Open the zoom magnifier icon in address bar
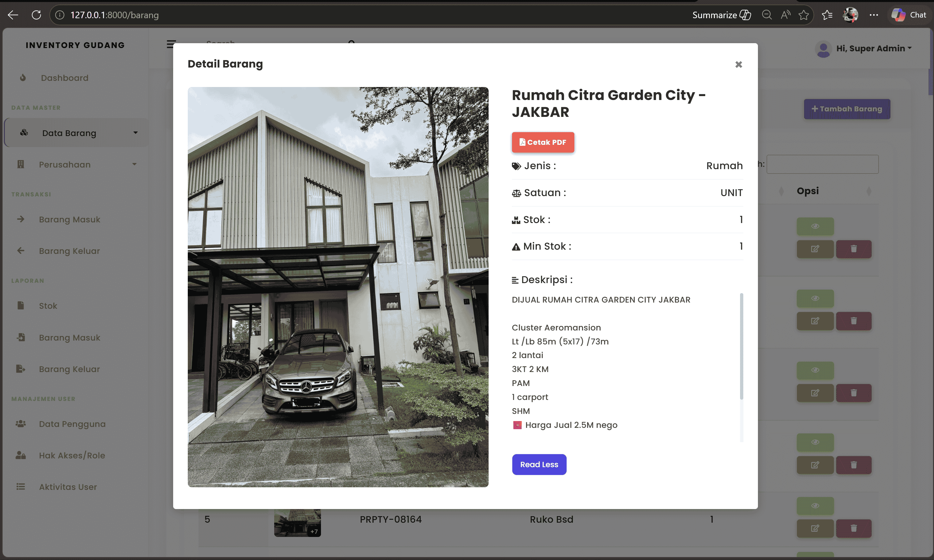The image size is (934, 560). 767,15
